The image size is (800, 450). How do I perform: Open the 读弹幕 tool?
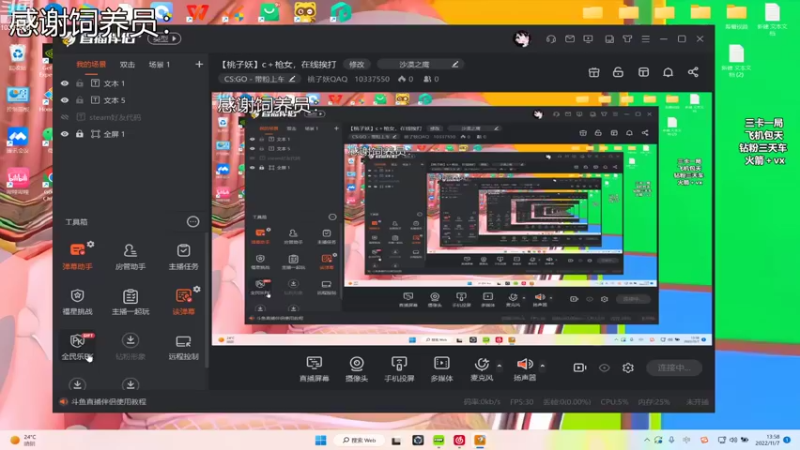(183, 302)
